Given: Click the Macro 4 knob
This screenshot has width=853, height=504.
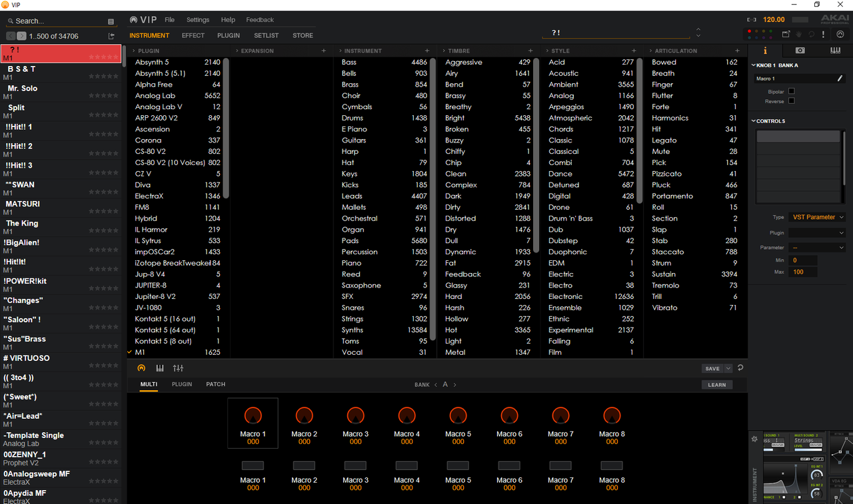Looking at the screenshot, I should pyautogui.click(x=407, y=415).
